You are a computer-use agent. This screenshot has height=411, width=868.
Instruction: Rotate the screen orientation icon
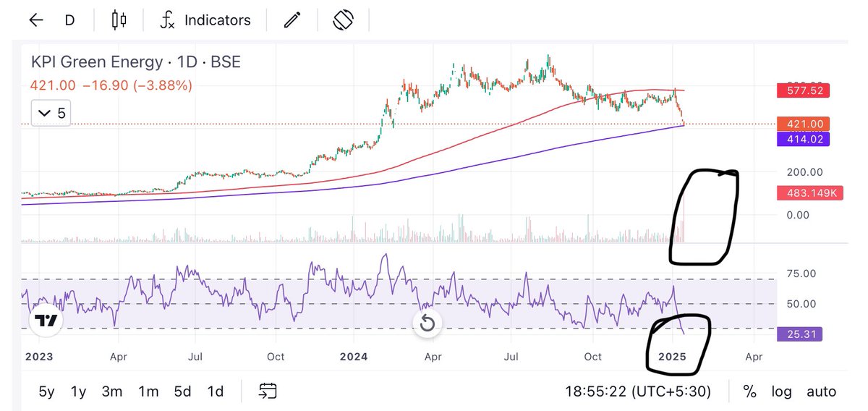click(x=343, y=20)
